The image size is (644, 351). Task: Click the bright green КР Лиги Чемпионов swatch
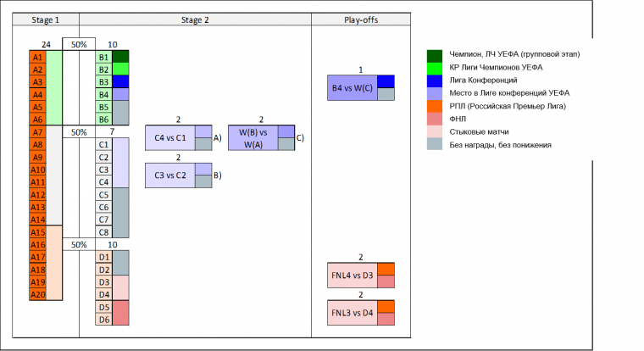(x=434, y=67)
